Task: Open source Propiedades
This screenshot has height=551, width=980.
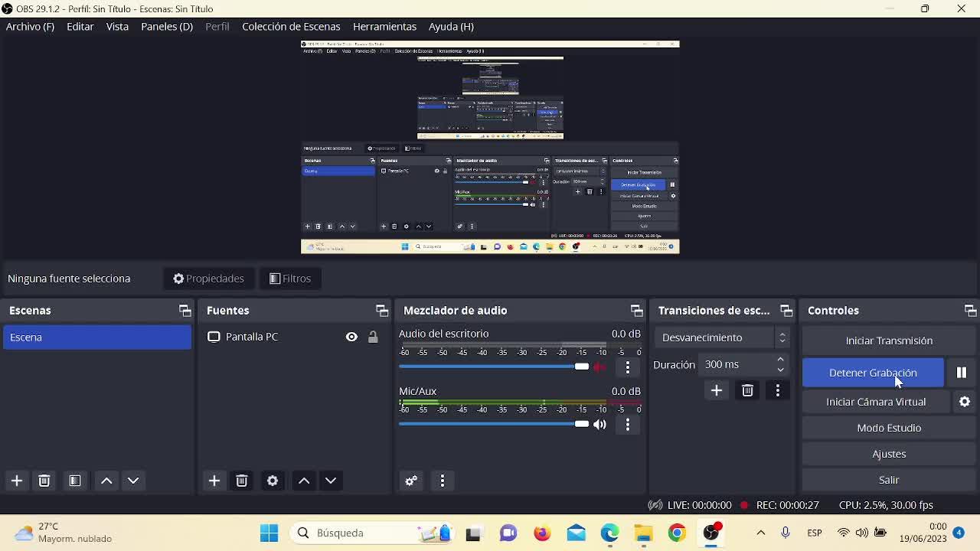Action: (208, 279)
